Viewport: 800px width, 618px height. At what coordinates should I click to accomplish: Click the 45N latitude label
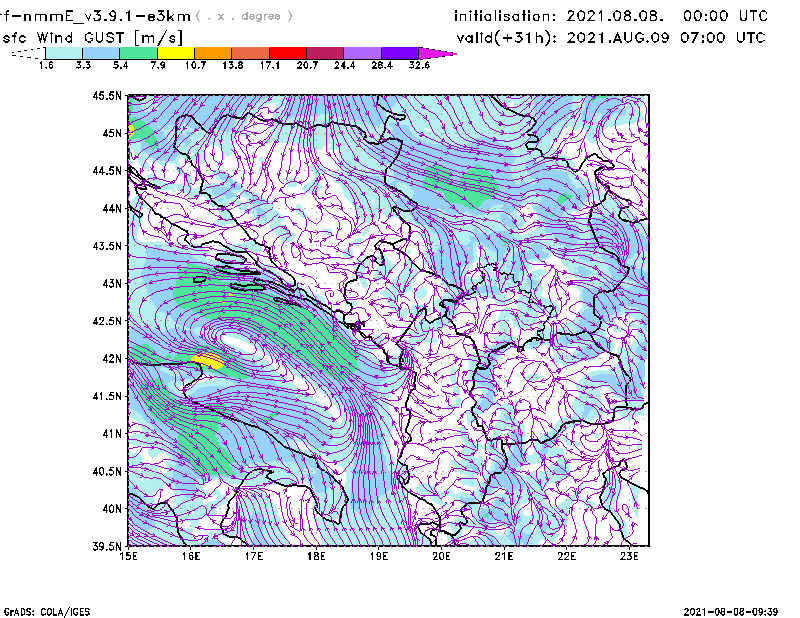click(112, 133)
